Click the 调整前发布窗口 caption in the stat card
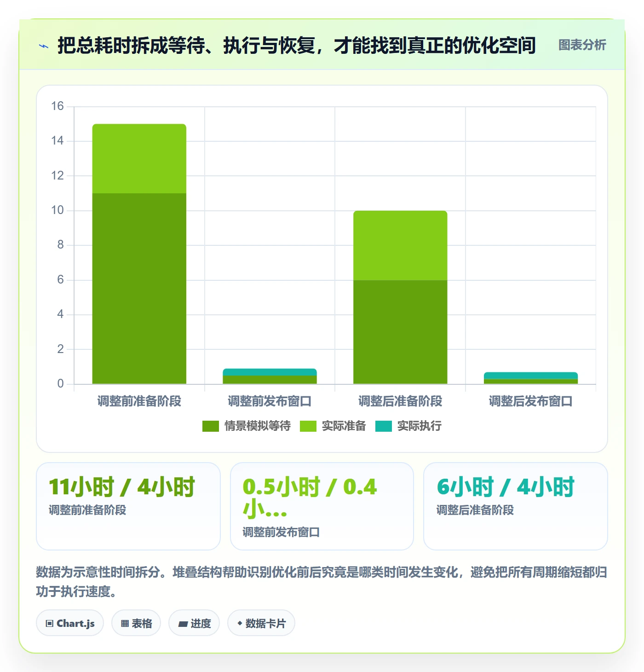Image resolution: width=644 pixels, height=672 pixels. pos(281,532)
